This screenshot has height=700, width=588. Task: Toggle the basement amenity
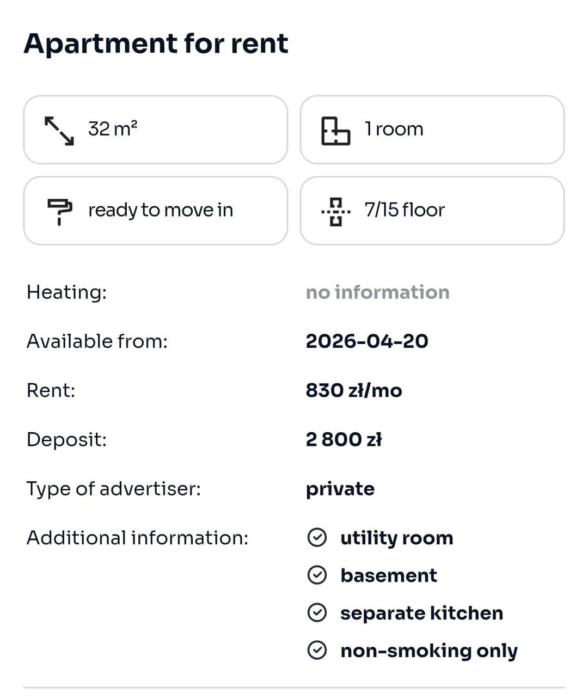(389, 575)
